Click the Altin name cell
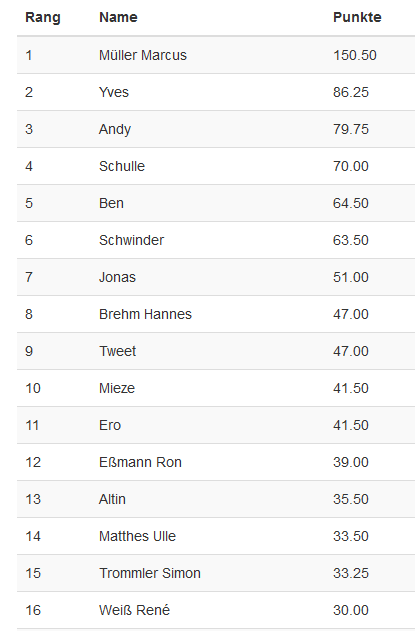This screenshot has height=631, width=415. pos(112,499)
